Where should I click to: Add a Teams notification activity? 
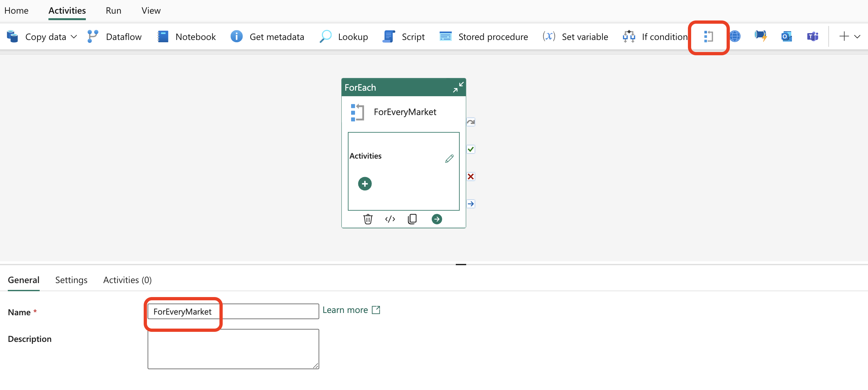[x=812, y=36]
